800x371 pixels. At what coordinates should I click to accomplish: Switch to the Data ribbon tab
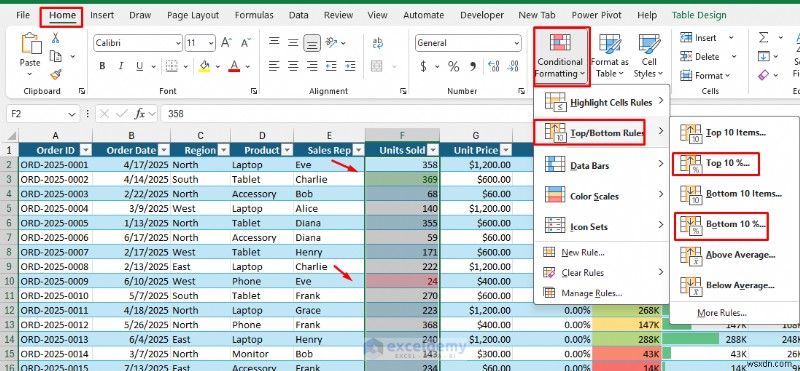298,15
